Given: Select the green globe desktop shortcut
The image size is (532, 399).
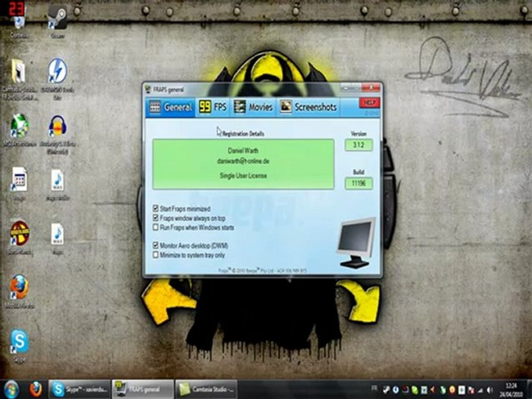Looking at the screenshot, I should click(19, 130).
